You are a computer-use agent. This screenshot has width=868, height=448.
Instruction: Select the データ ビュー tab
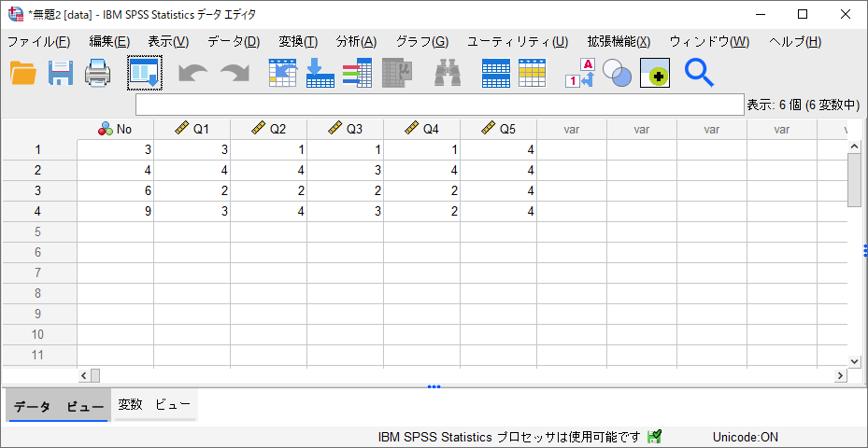click(x=58, y=407)
